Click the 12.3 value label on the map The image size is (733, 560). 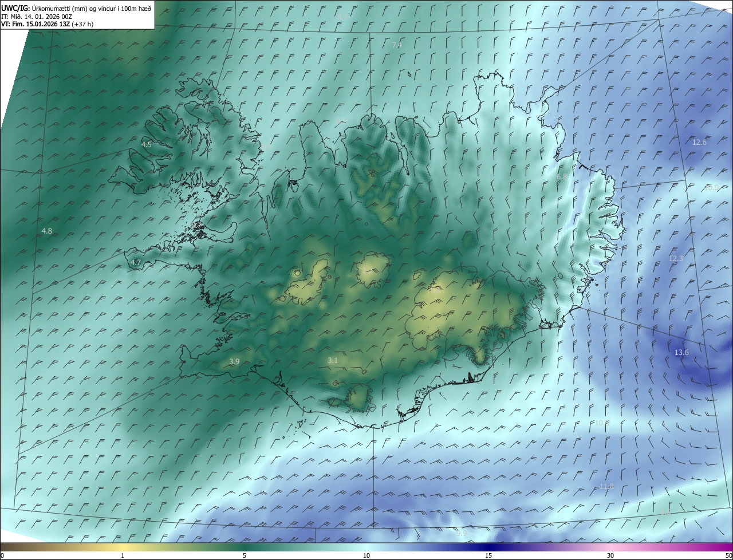pos(676,259)
